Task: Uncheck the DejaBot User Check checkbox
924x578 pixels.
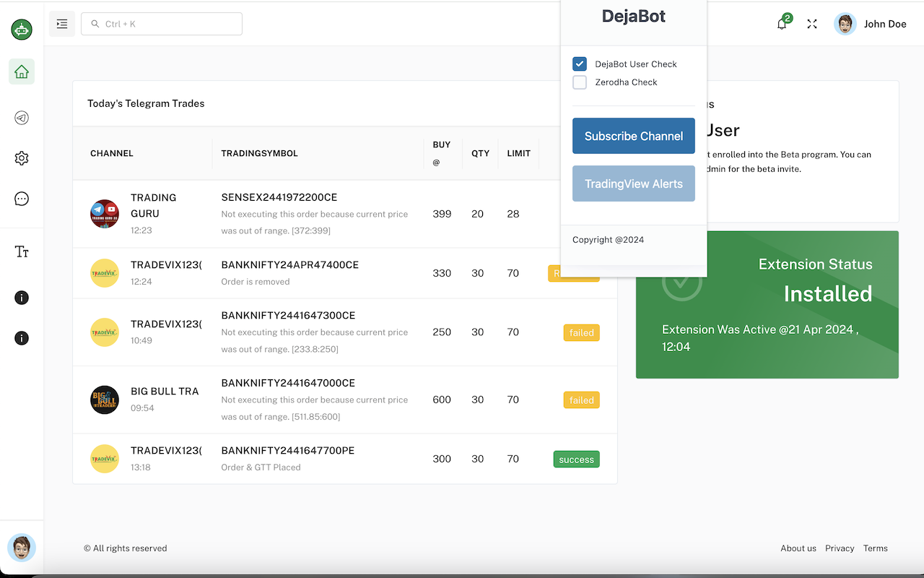Action: (580, 64)
